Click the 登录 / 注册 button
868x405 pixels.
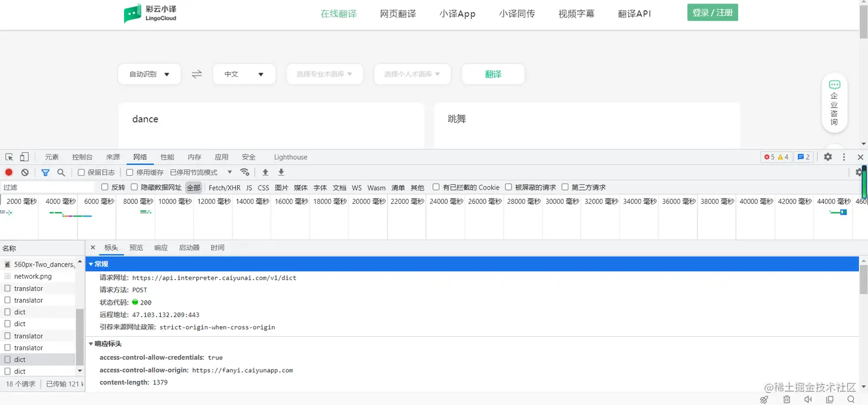712,13
